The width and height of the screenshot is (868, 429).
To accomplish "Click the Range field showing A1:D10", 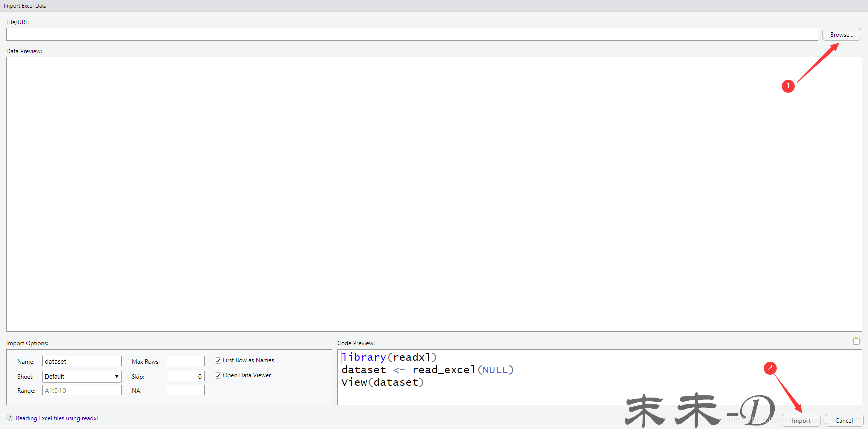I will pyautogui.click(x=82, y=390).
